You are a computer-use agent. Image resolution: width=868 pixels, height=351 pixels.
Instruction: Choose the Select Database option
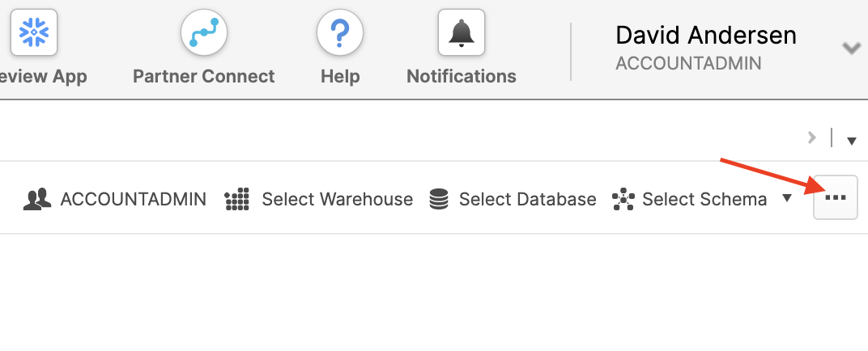pos(527,199)
